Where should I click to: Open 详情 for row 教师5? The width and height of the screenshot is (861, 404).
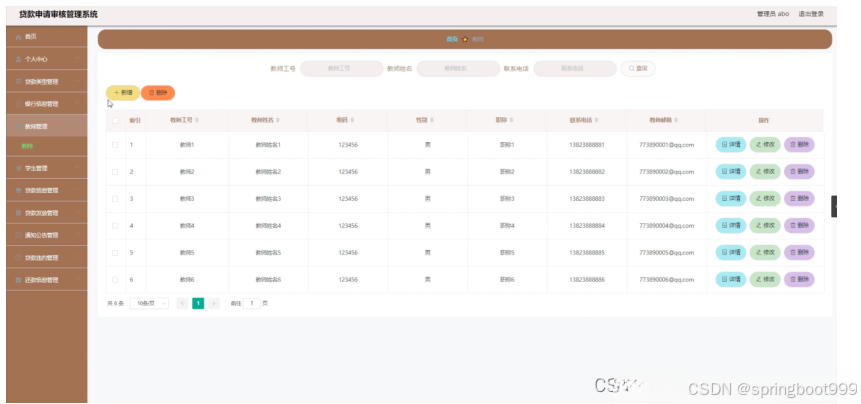coord(731,252)
